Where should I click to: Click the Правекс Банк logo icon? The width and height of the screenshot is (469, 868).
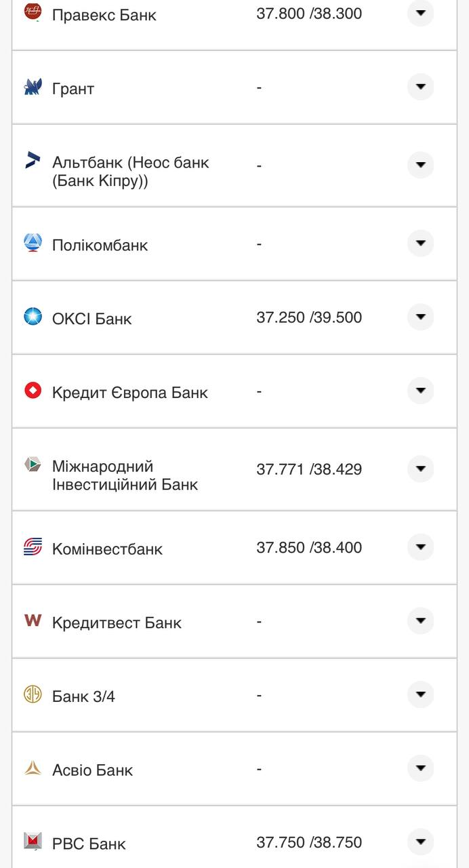(x=31, y=11)
